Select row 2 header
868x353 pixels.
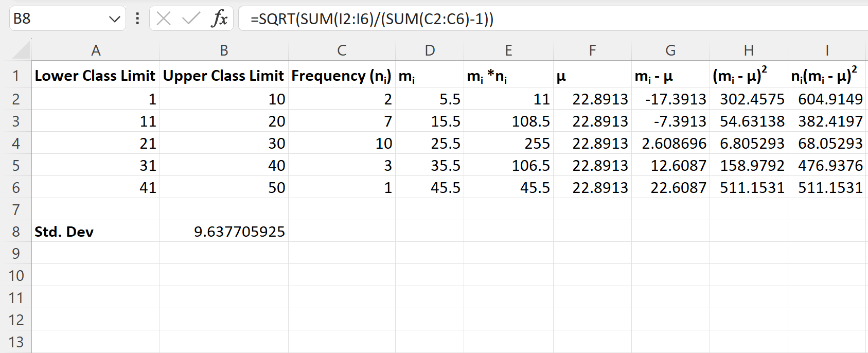pyautogui.click(x=16, y=99)
